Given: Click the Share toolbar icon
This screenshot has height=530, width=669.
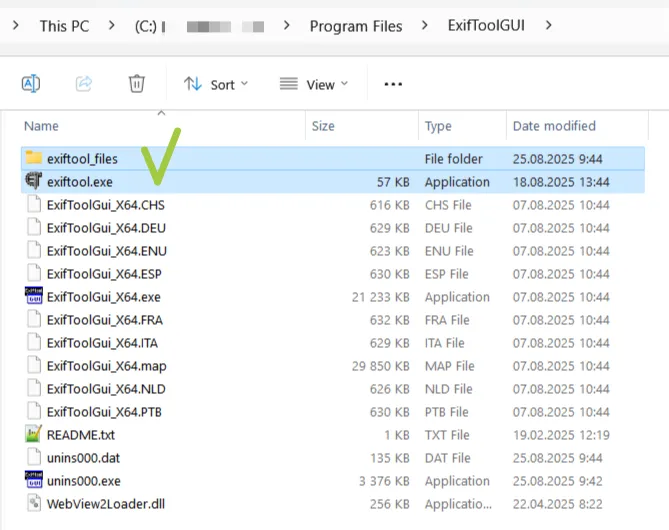Looking at the screenshot, I should pyautogui.click(x=84, y=84).
